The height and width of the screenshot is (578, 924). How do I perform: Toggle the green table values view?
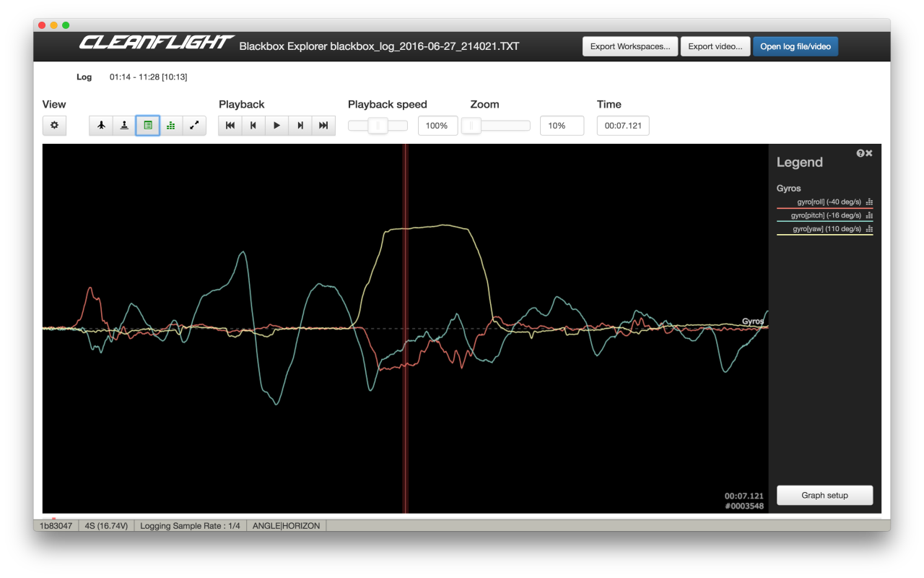(148, 125)
